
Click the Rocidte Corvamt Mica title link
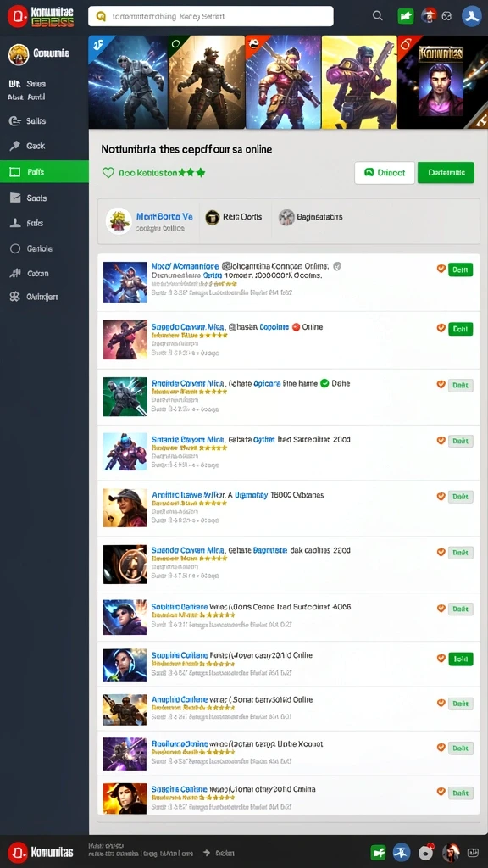(x=187, y=383)
